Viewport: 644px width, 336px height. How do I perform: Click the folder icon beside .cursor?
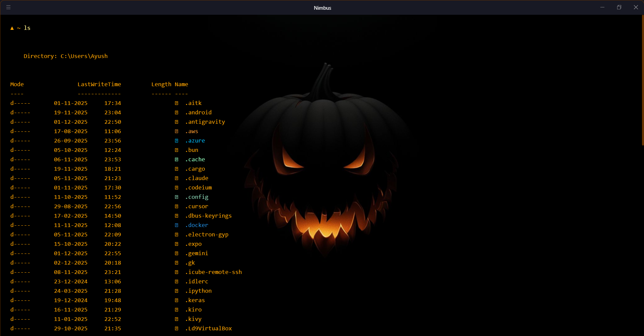177,207
